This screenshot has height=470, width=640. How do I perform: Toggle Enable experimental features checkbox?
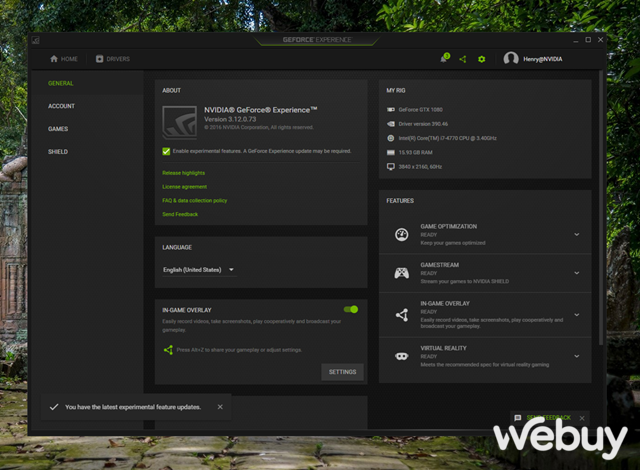(166, 151)
